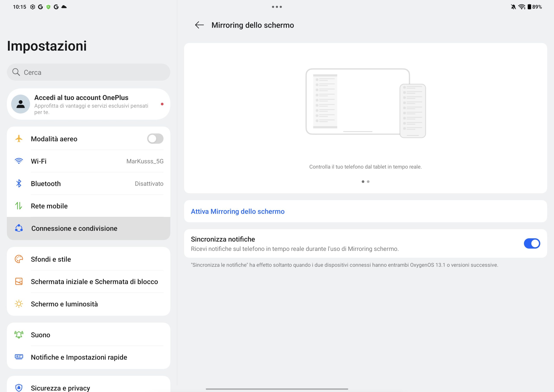Select Connessione e condivisione
The image size is (554, 392).
(89, 228)
